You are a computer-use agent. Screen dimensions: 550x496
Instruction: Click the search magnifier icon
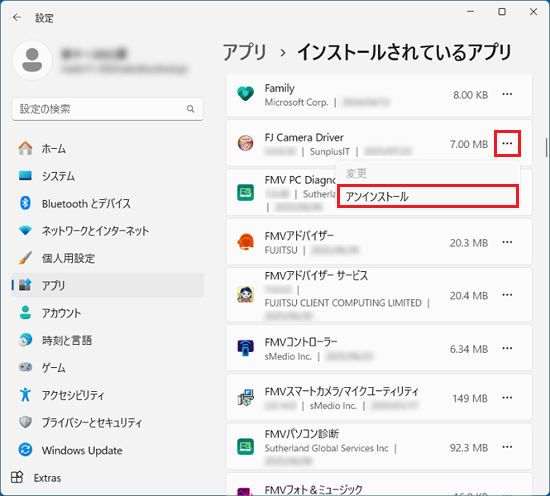point(190,109)
